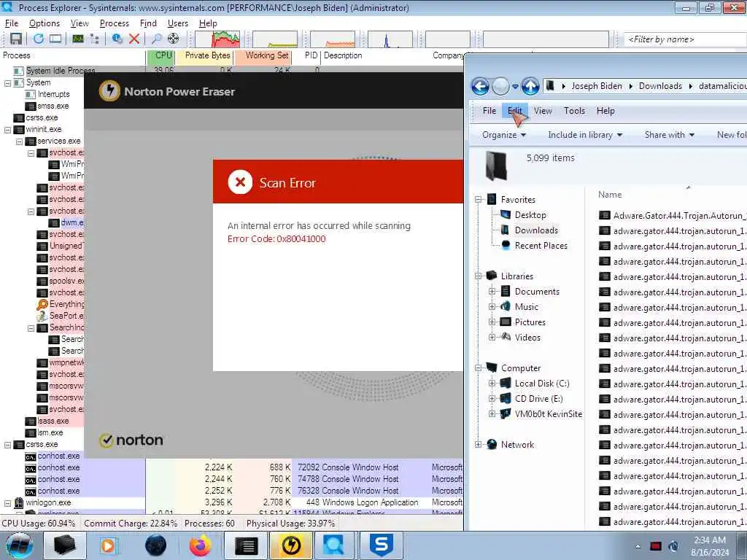
Task: Click the Description column header
Action: pos(343,55)
